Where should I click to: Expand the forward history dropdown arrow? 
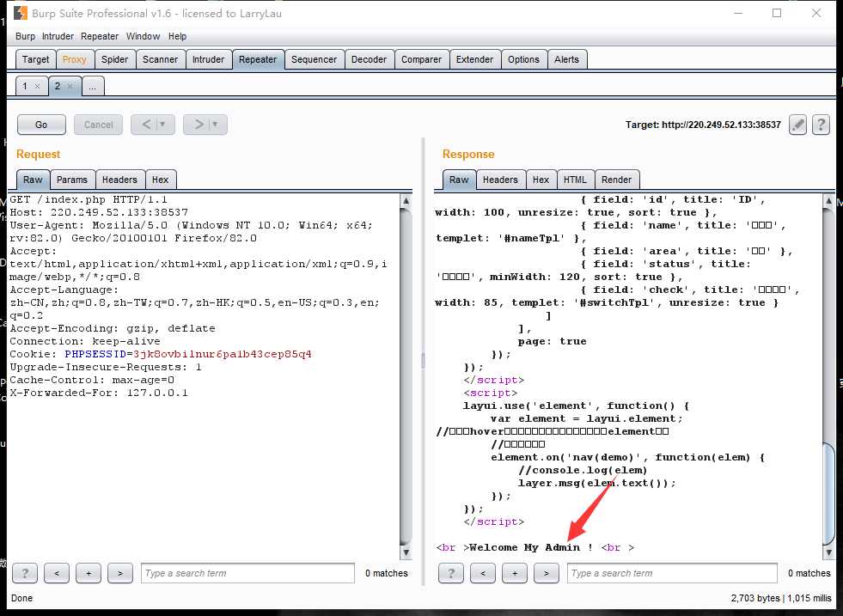[x=216, y=125]
